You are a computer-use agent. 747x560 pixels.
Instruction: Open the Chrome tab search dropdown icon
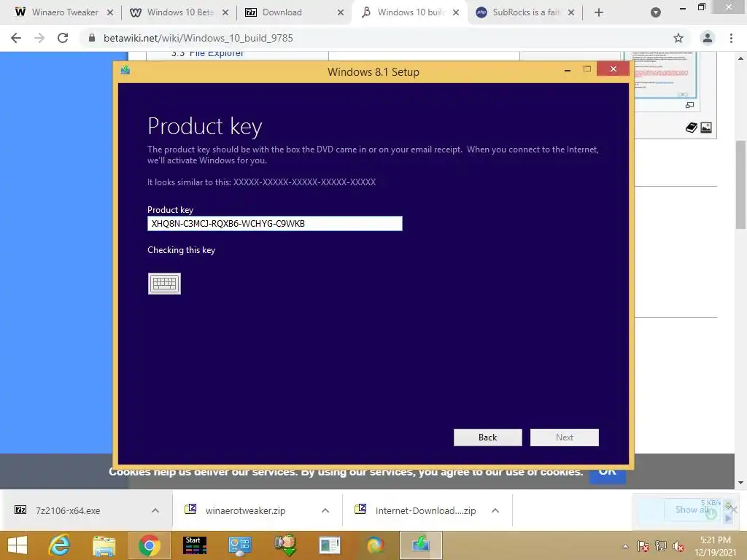tap(656, 12)
